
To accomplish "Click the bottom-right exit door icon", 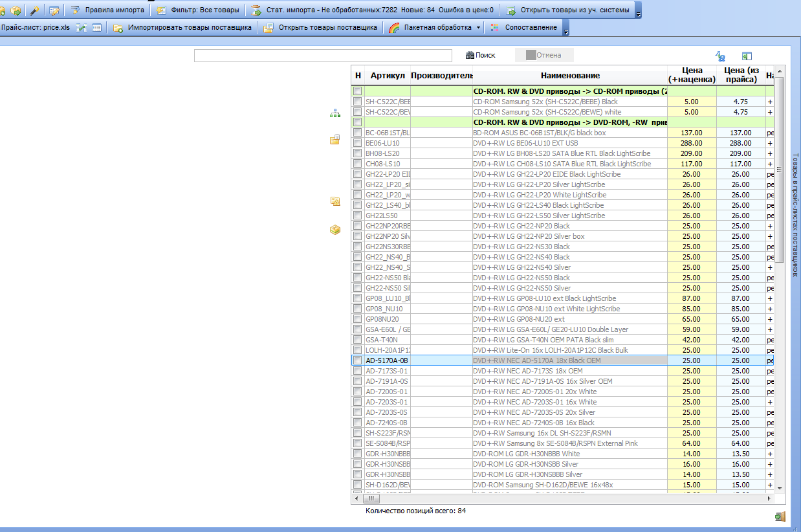I will coord(780,516).
